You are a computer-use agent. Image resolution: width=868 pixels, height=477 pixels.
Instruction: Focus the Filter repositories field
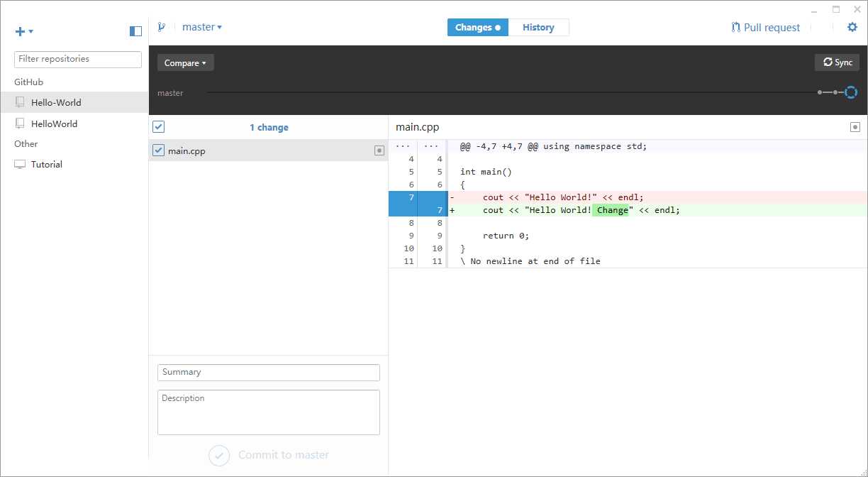78,59
